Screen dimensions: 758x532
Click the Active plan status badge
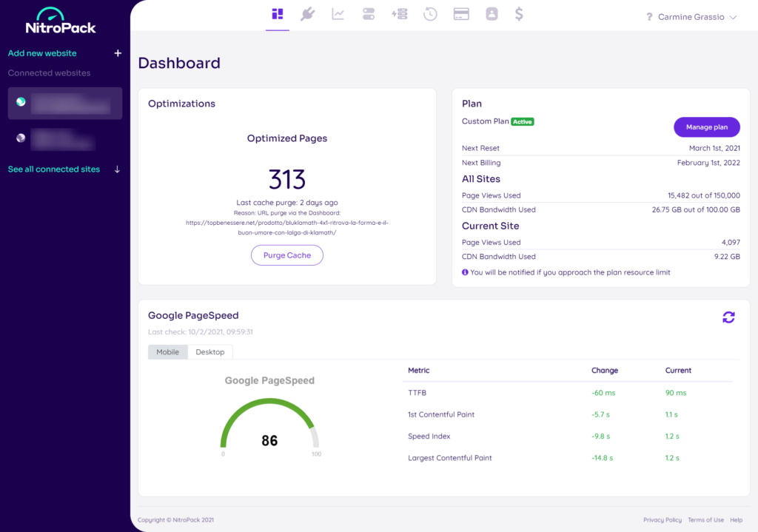click(x=523, y=122)
